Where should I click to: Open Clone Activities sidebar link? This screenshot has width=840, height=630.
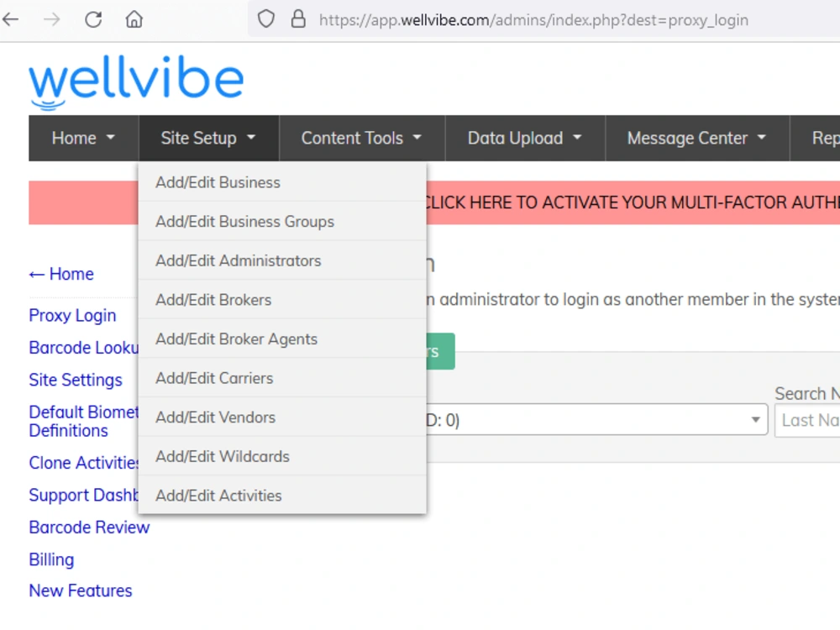click(x=83, y=463)
